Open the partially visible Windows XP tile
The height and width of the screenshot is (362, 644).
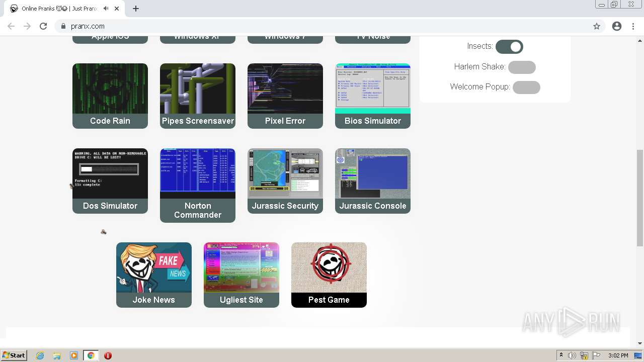[198, 40]
